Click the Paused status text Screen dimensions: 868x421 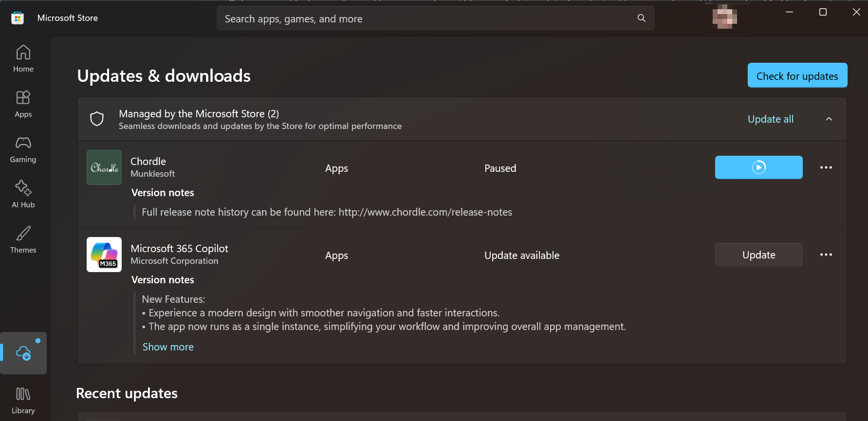pyautogui.click(x=500, y=168)
